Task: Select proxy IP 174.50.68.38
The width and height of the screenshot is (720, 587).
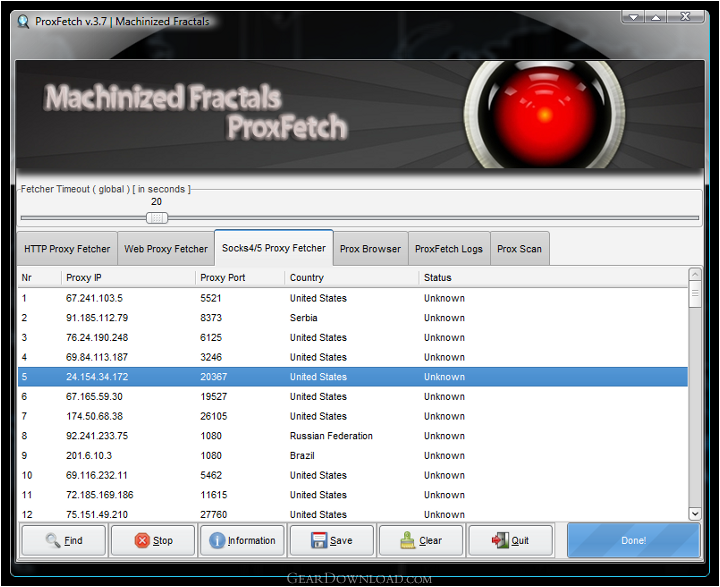Action: 94,416
